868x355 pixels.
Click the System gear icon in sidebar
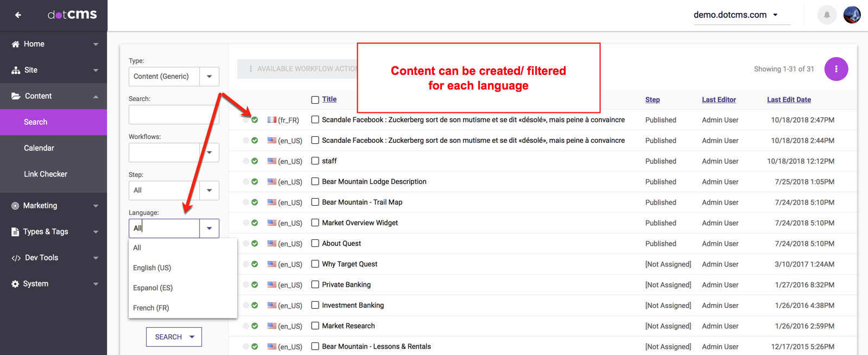15,284
